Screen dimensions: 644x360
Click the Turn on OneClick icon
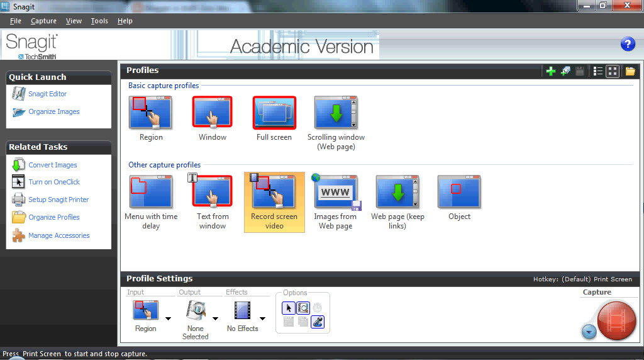click(18, 182)
